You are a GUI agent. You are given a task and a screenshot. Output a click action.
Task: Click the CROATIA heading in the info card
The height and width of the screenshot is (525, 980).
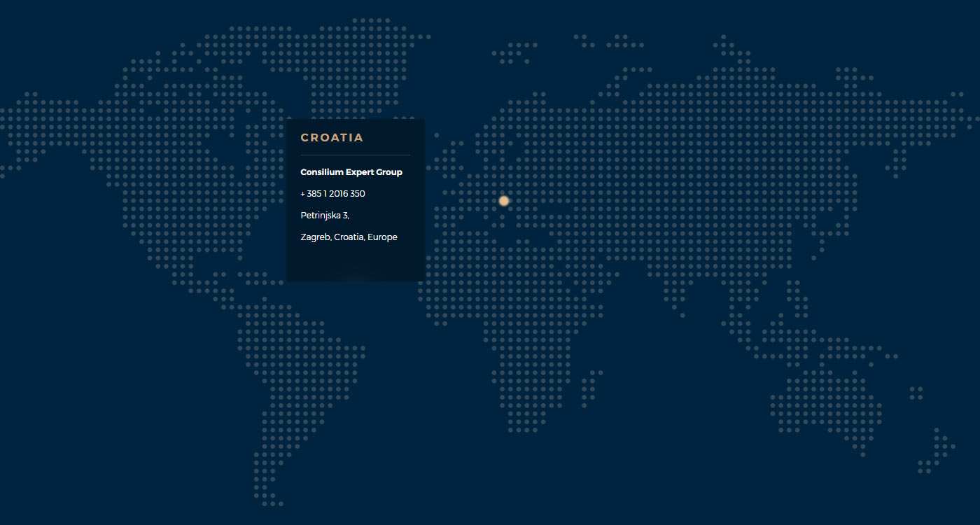point(332,138)
